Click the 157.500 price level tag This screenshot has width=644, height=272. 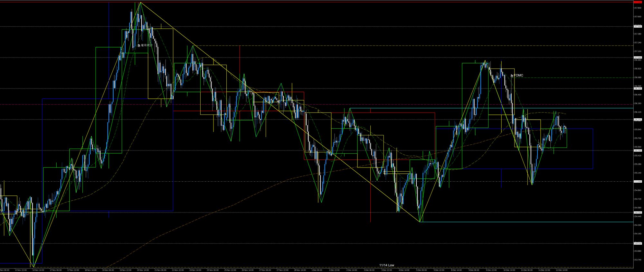pos(638,26)
